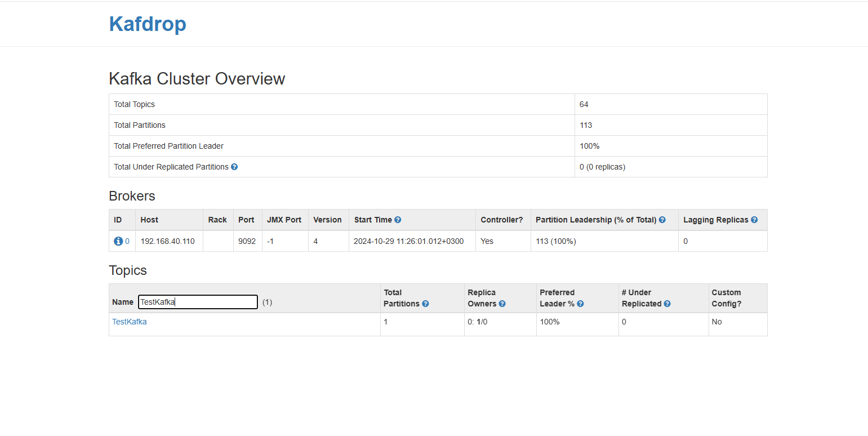The width and height of the screenshot is (868, 436).
Task: Click help icon beside Total Partitions header
Action: pyautogui.click(x=425, y=304)
